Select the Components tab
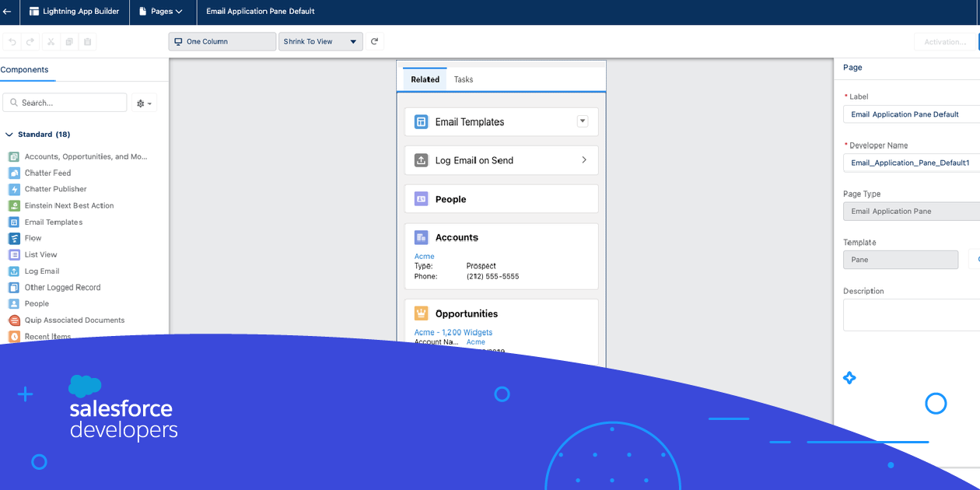This screenshot has height=490, width=980. tap(24, 70)
